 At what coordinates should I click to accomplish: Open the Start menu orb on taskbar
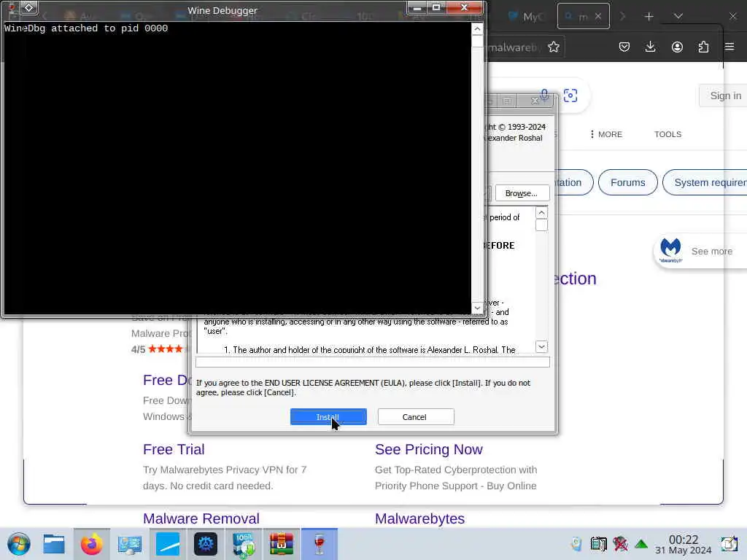19,544
